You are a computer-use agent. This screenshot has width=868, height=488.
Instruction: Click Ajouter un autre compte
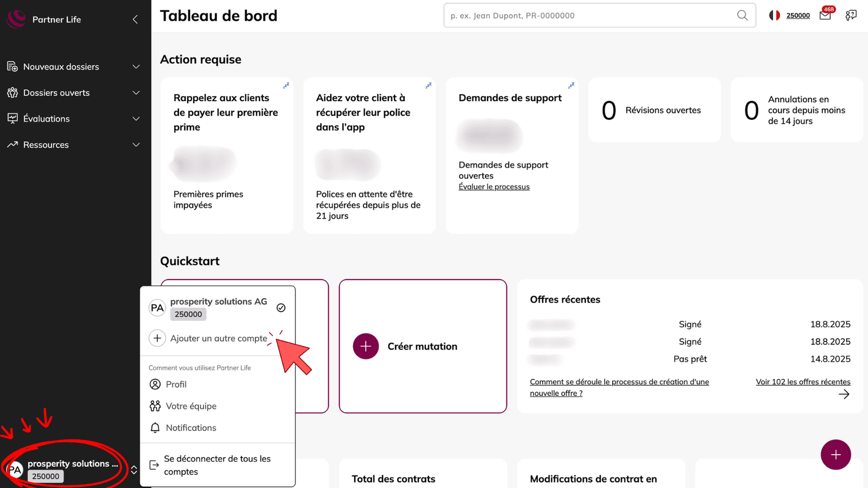pyautogui.click(x=218, y=338)
